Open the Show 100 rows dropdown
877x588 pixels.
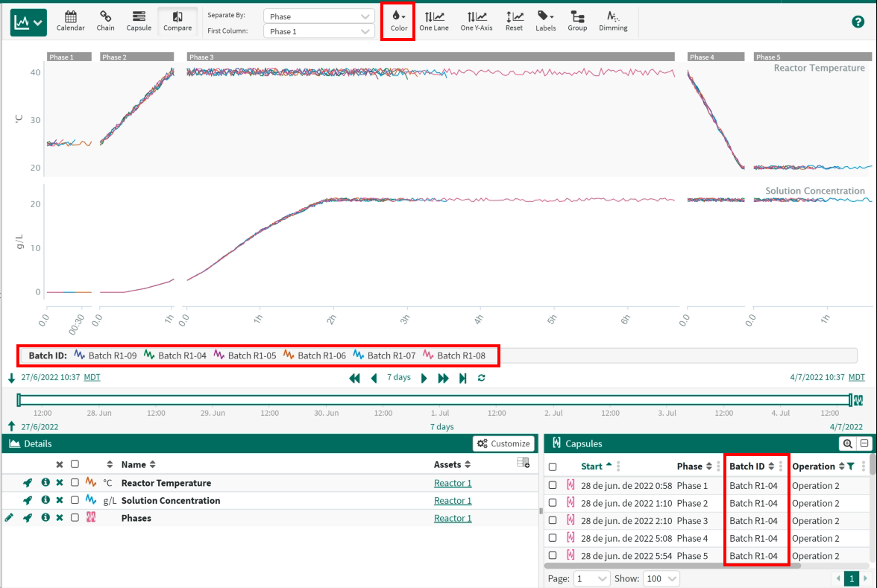coord(662,579)
